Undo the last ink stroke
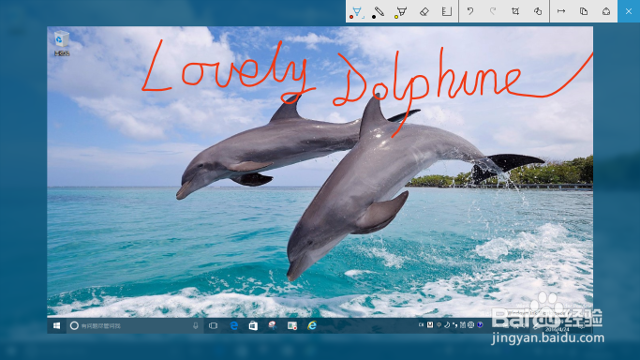Viewport: 640px width, 360px height. point(470,11)
